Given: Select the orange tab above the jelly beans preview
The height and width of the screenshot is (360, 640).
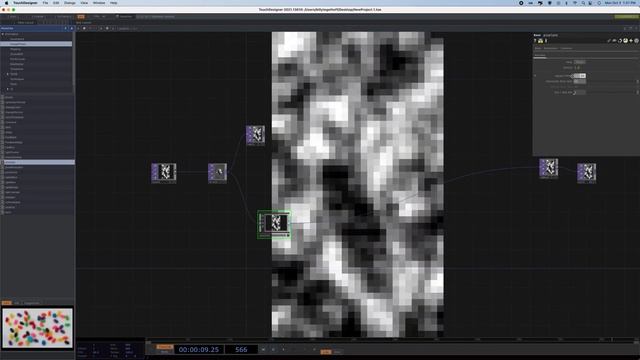Looking at the screenshot, I should click(7, 303).
